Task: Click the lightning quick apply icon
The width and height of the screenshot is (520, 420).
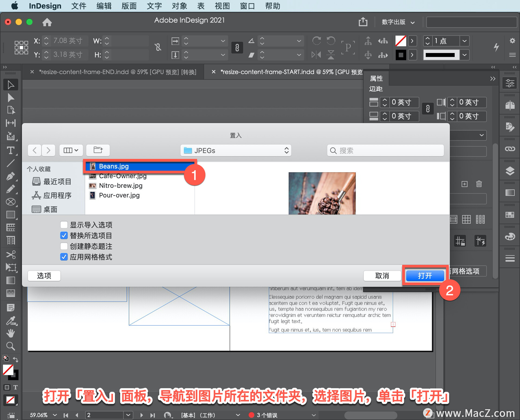Action: pyautogui.click(x=496, y=47)
